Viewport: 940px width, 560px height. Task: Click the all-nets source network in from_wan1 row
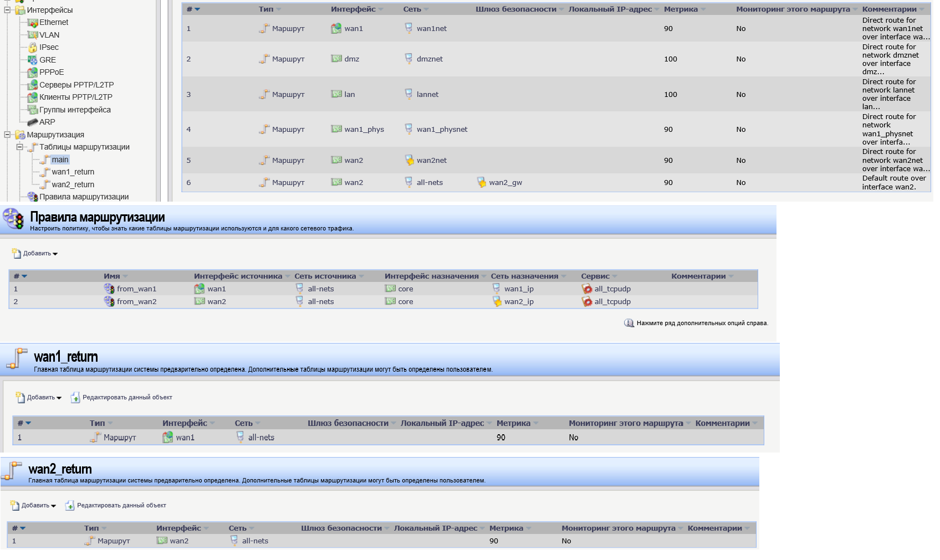point(321,289)
